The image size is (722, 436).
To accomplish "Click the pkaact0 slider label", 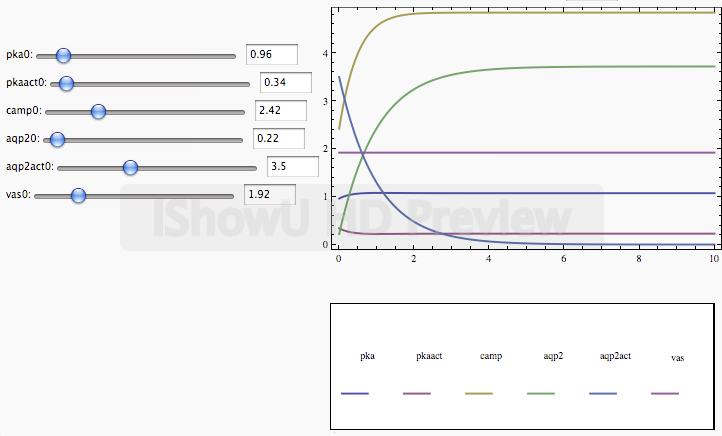I will coord(26,83).
